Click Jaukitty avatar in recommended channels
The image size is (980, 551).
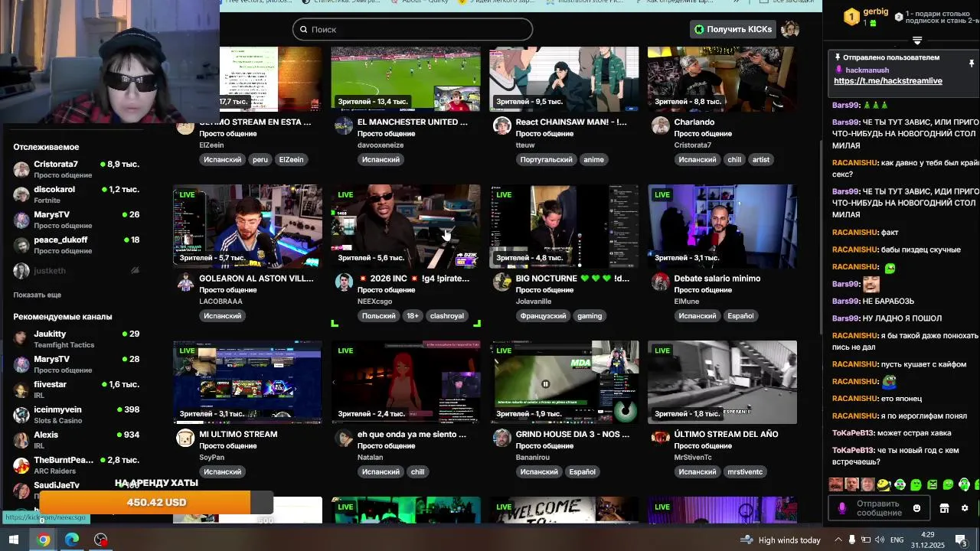[x=21, y=339]
